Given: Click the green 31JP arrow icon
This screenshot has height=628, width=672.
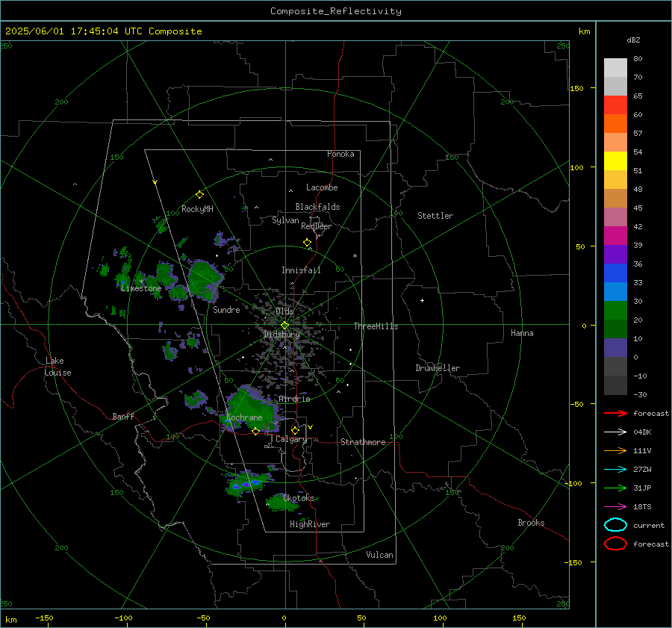Looking at the screenshot, I should tap(615, 488).
